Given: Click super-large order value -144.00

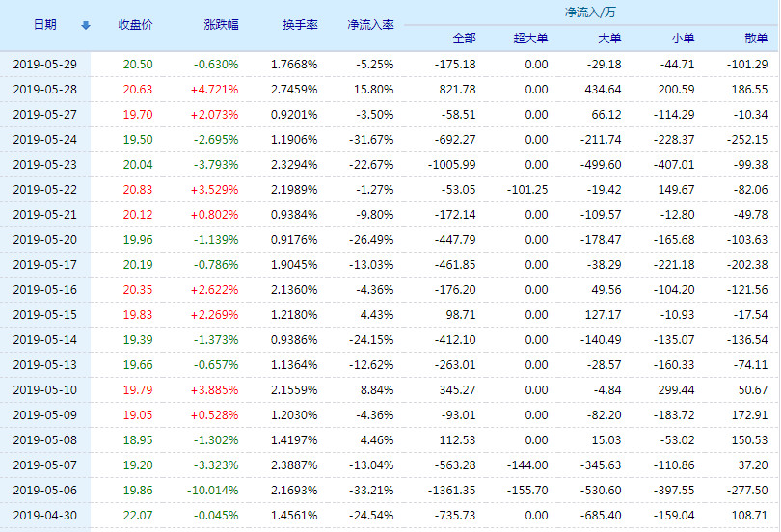Looking at the screenshot, I should [527, 465].
